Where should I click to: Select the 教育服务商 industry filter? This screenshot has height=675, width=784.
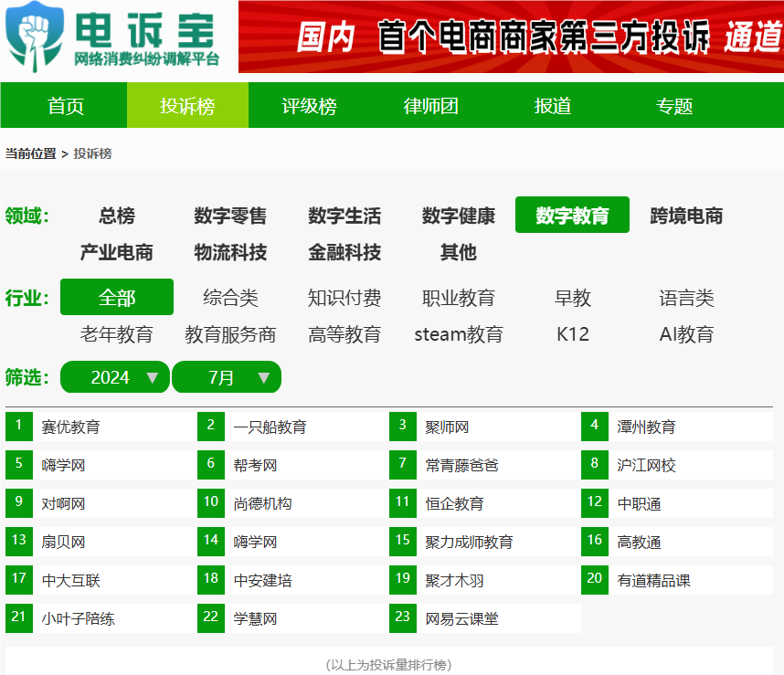click(x=230, y=334)
